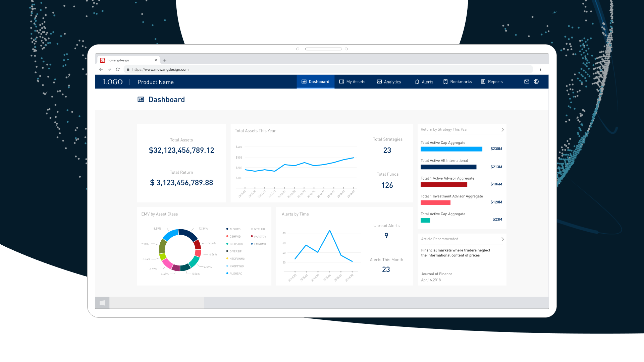644x362 pixels.
Task: Click the mail envelope icon in navbar
Action: [527, 82]
